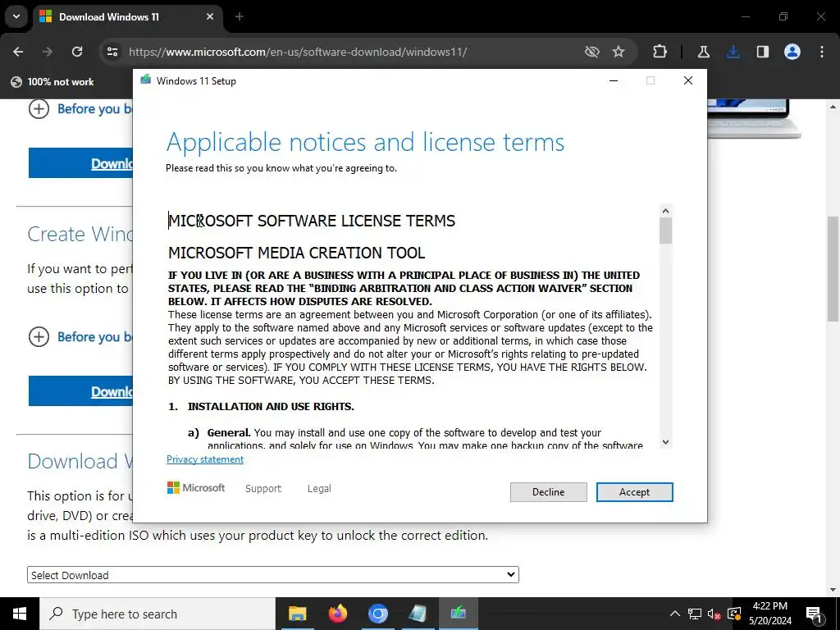Click the webpage vertical scrollbar thumb
This screenshot has width=840, height=630.
pos(833,269)
